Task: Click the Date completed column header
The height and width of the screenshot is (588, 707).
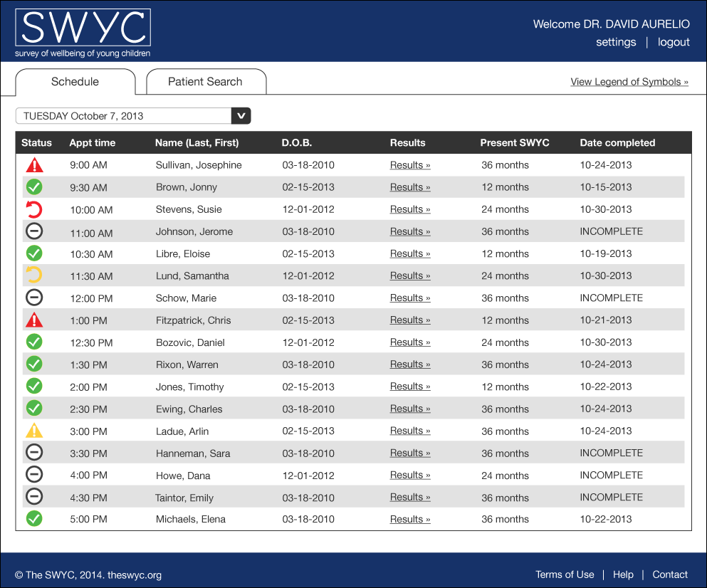Action: pyautogui.click(x=617, y=143)
